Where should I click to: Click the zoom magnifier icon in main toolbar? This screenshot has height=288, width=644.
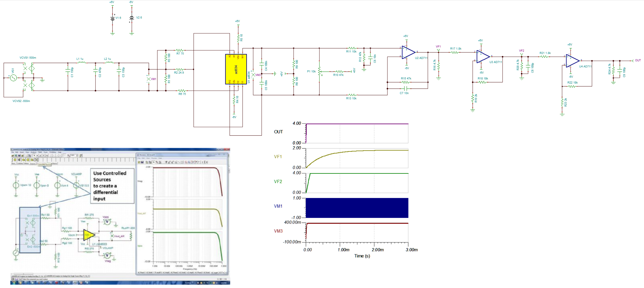click(68, 156)
